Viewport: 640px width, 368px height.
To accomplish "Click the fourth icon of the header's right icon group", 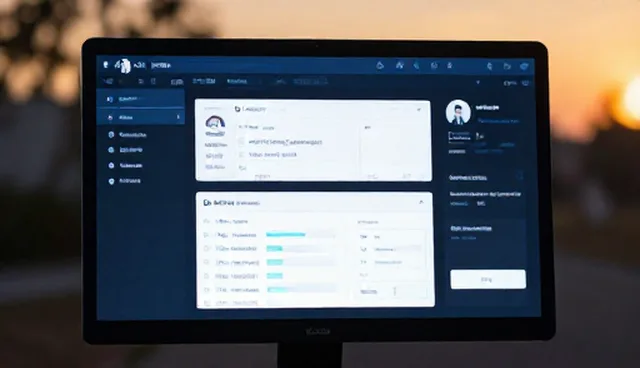I will [x=434, y=66].
